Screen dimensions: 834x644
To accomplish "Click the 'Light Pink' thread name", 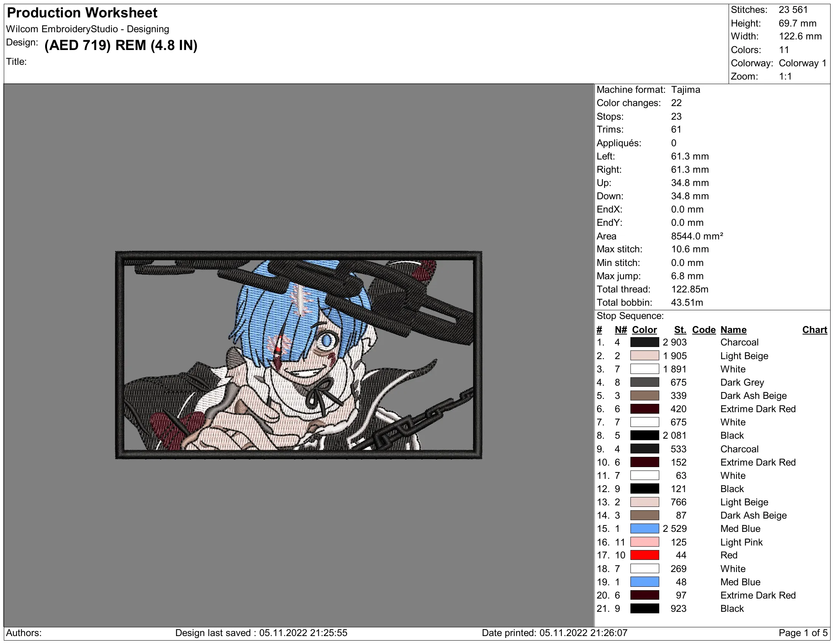I will pos(741,542).
